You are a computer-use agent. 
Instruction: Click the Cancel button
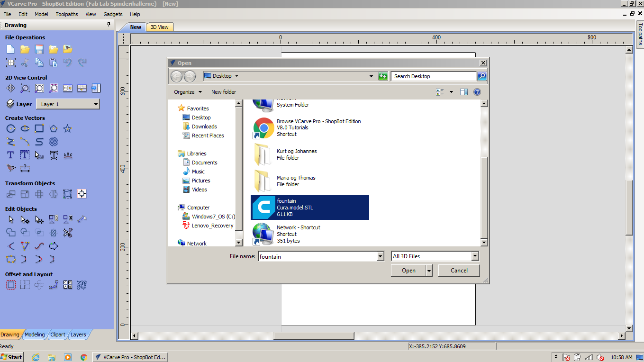pyautogui.click(x=459, y=271)
